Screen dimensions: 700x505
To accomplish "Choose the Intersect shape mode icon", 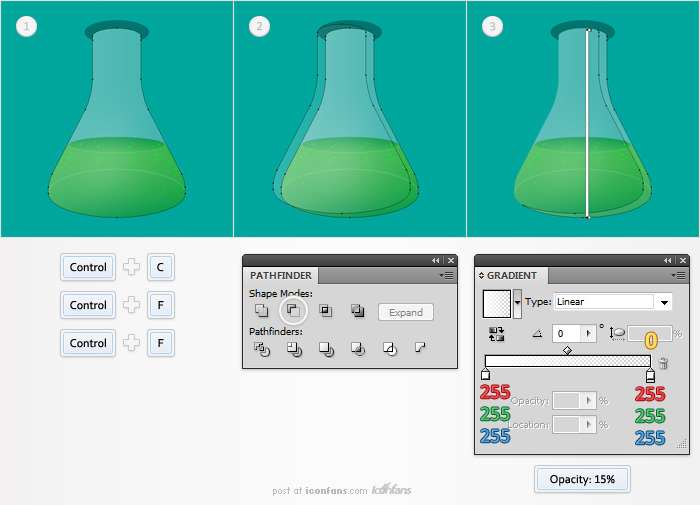I will [x=325, y=310].
